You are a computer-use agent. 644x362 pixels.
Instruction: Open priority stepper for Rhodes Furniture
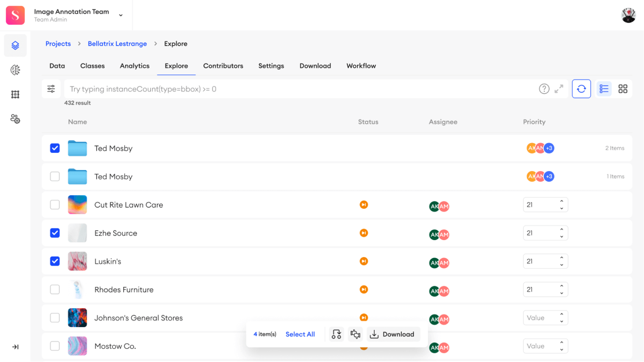(x=562, y=289)
